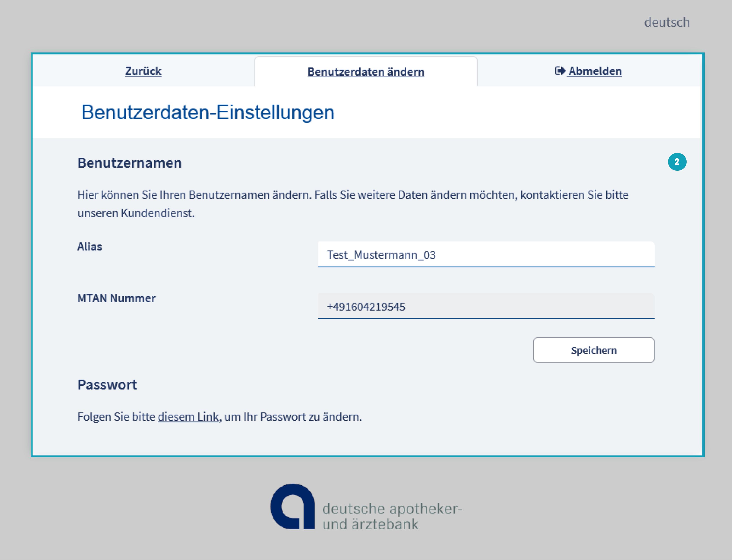Follow the 'diesem Link' password link
The image size is (732, 560).
click(188, 417)
